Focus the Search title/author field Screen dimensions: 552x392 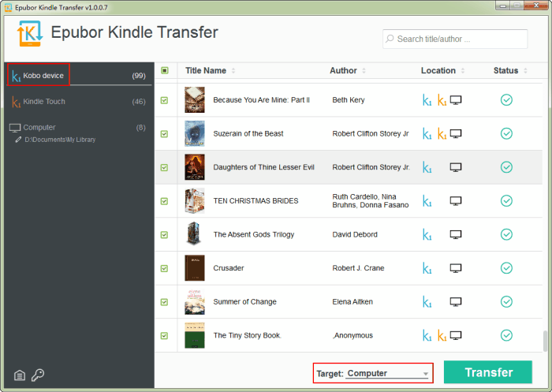tap(455, 39)
